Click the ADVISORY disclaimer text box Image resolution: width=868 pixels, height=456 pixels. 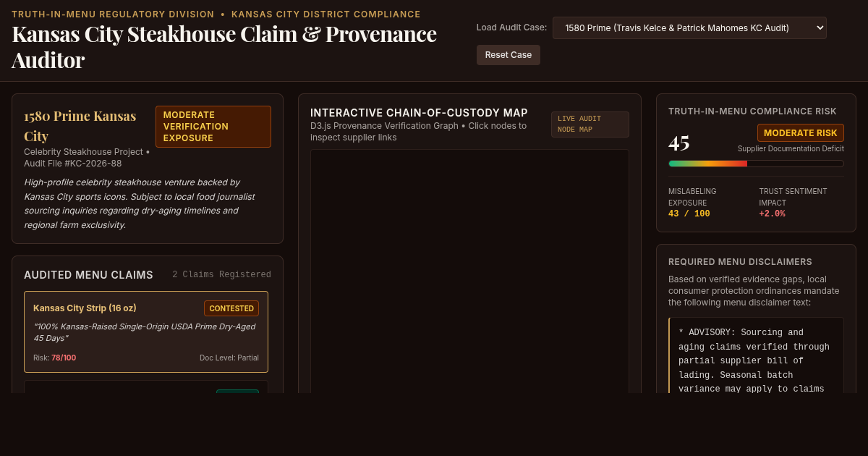point(757,355)
